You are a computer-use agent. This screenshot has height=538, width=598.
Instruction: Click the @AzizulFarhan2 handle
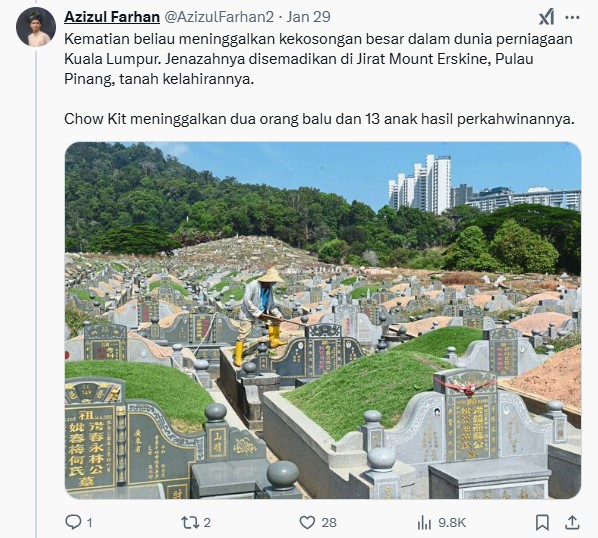(x=219, y=17)
